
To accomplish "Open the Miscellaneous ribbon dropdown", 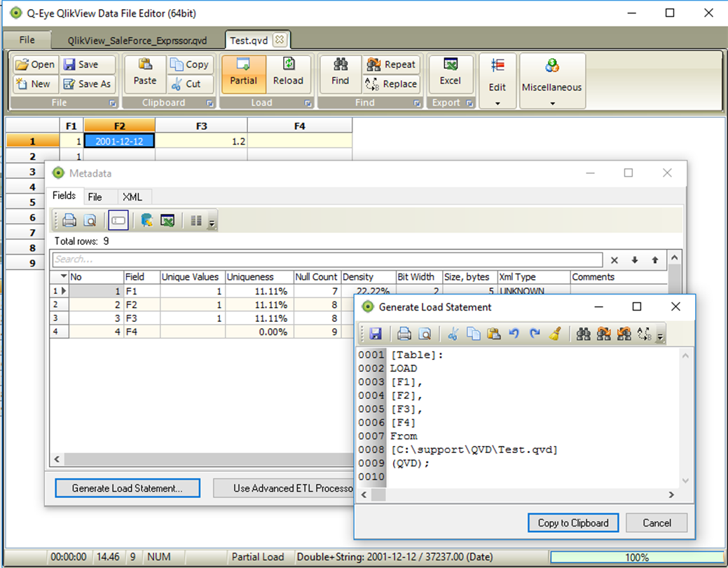I will [x=552, y=81].
